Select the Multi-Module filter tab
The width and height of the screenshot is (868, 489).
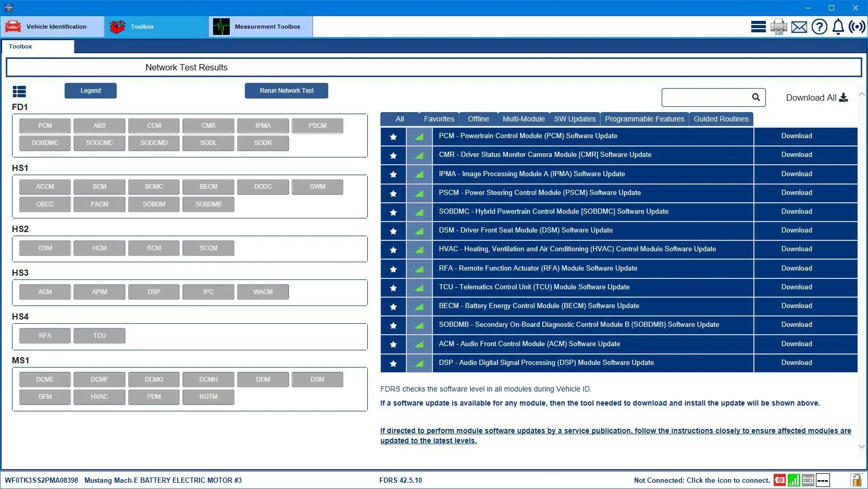pos(524,119)
